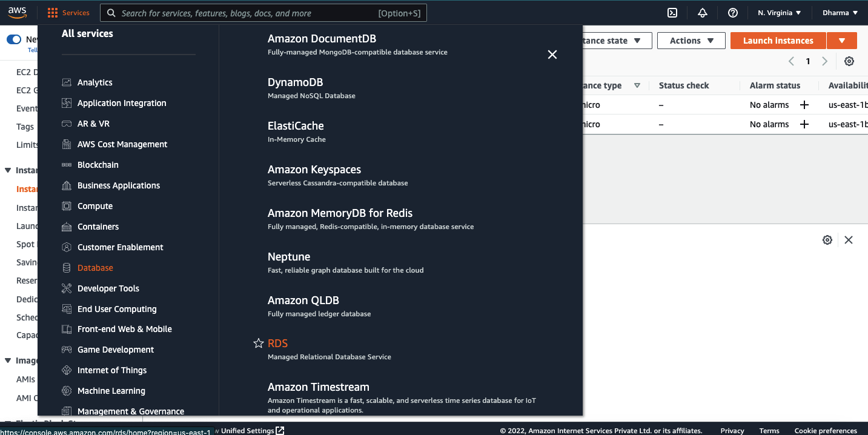Select the Containers category
Viewport: 868px width, 435px height.
[98, 227]
